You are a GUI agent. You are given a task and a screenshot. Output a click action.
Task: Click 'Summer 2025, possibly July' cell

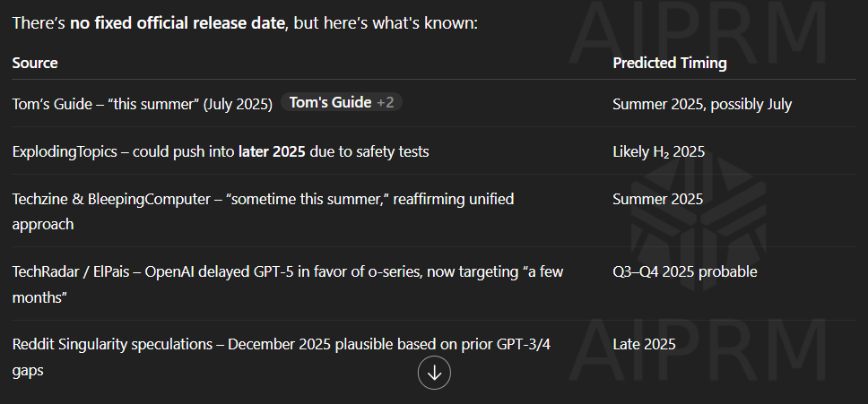[x=702, y=105]
